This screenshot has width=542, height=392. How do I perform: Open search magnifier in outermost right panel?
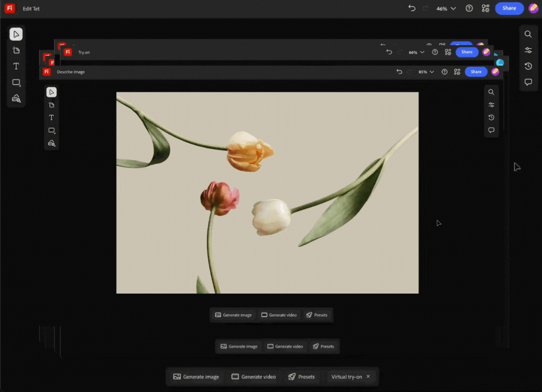click(x=528, y=34)
